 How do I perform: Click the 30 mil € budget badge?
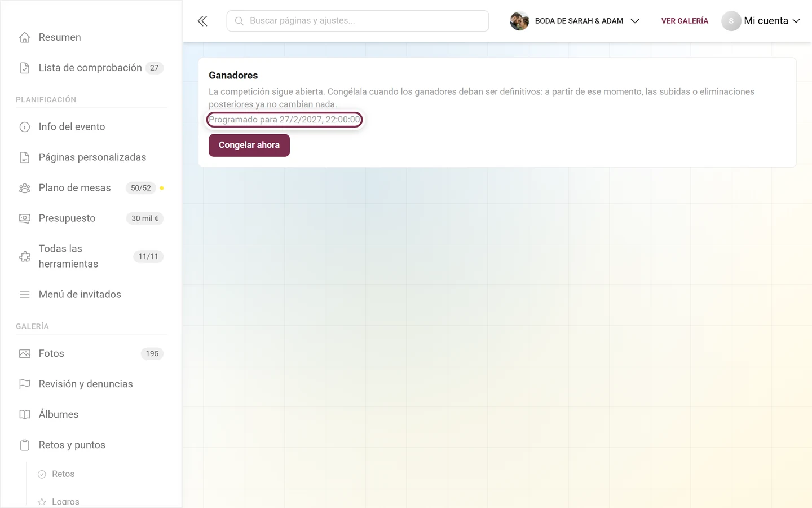(x=145, y=218)
